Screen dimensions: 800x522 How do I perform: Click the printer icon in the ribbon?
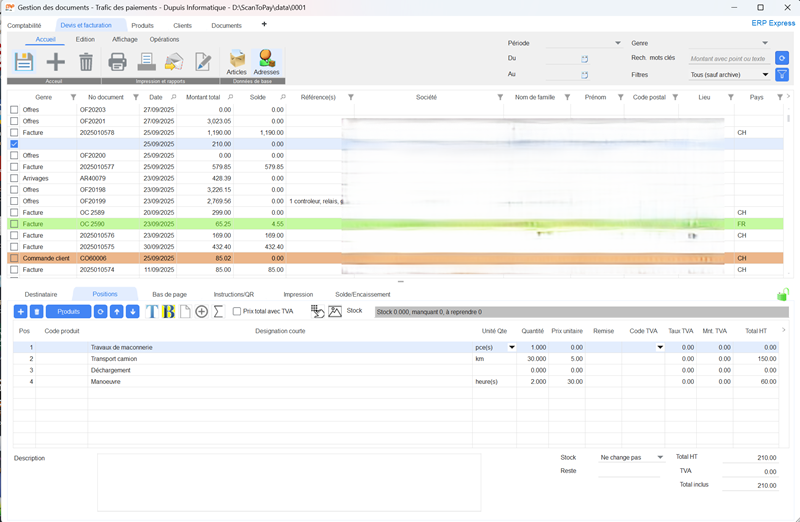click(117, 62)
